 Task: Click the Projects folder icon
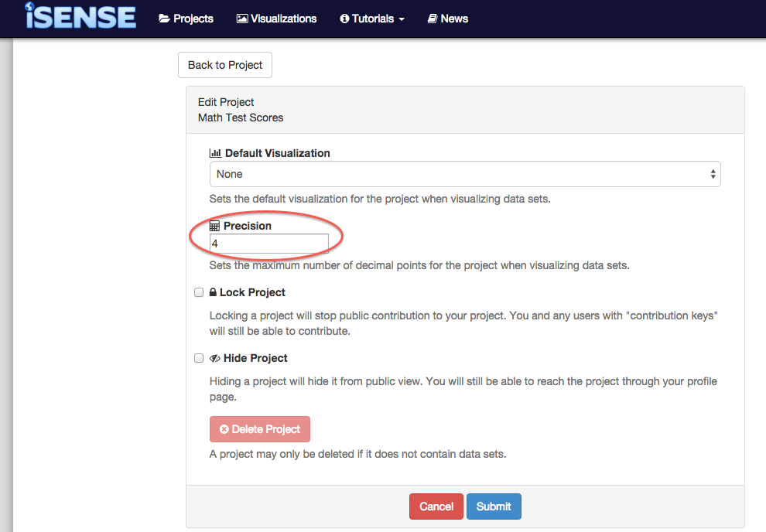coord(164,19)
